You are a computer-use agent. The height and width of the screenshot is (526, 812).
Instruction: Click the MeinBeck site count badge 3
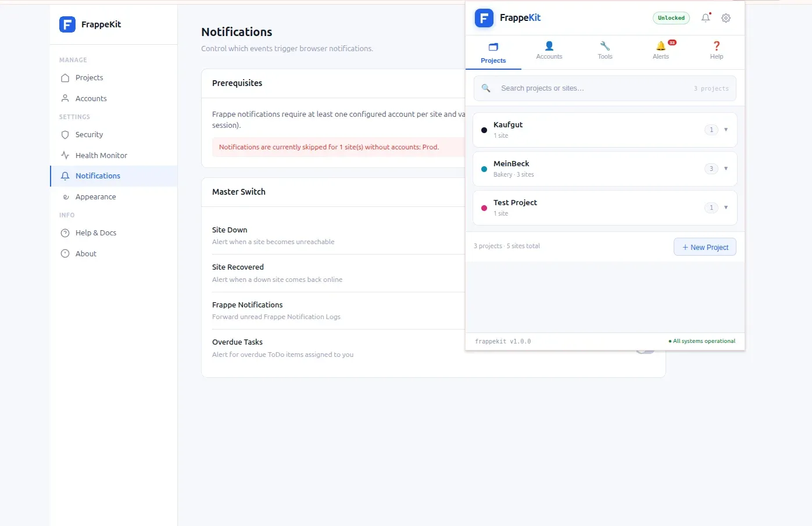click(711, 169)
